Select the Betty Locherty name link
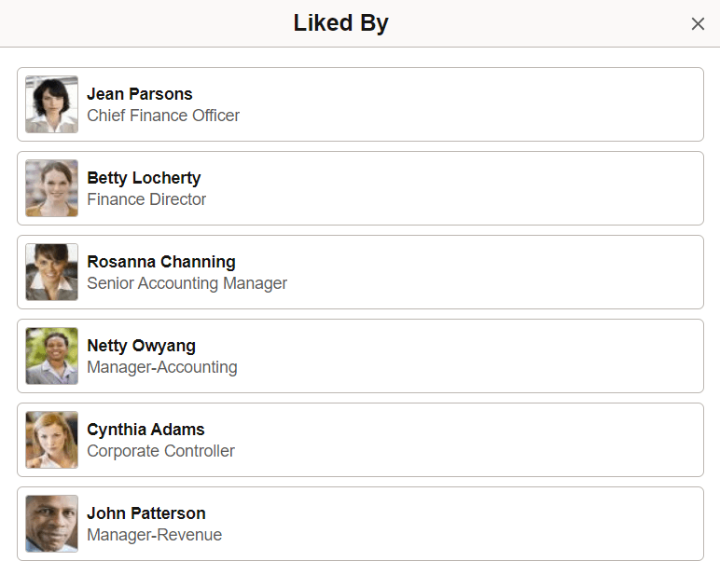Image resolution: width=720 pixels, height=588 pixels. 144,178
